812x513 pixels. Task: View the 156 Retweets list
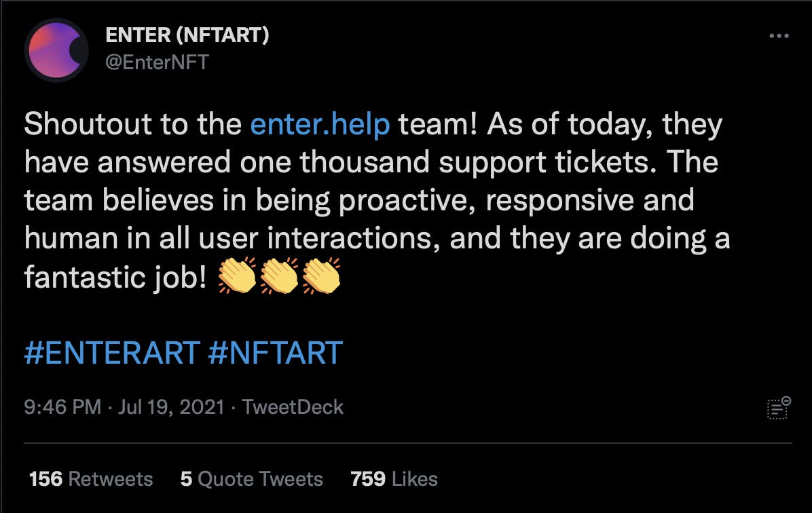(90, 479)
